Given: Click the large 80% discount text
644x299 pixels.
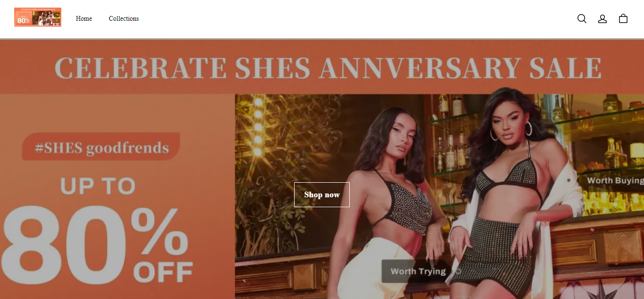Looking at the screenshot, I should (94, 244).
